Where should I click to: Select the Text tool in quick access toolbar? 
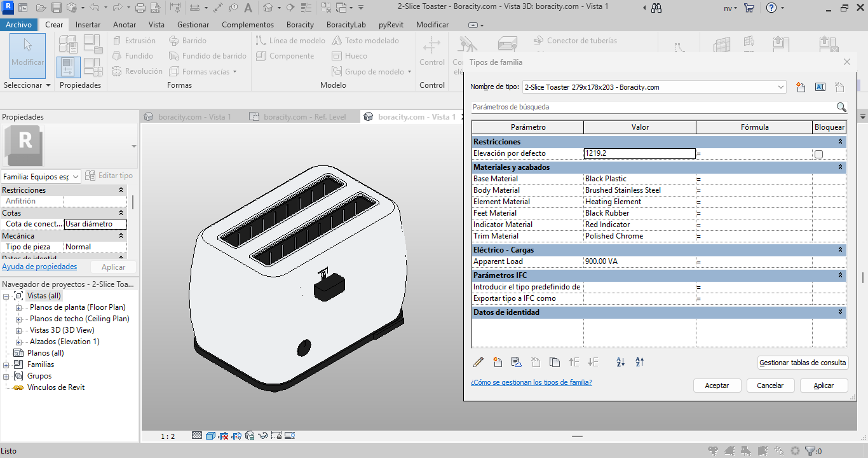pos(247,8)
